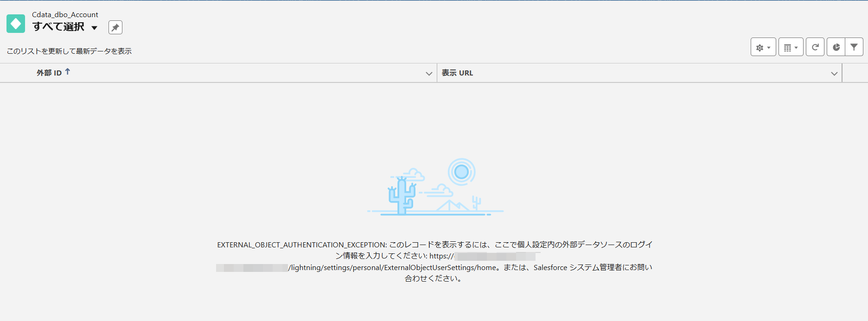868x321 pixels.
Task: Show the charts panel via pie icon
Action: 836,47
